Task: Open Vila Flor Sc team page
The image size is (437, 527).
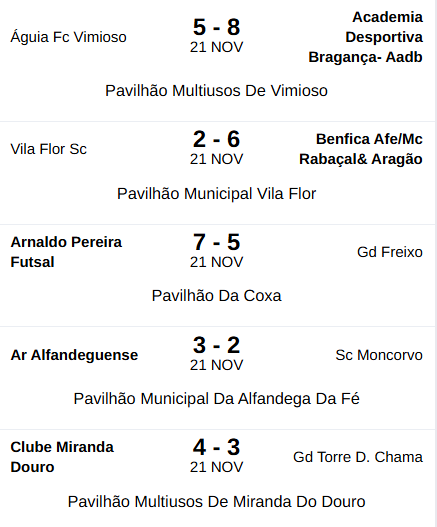Action: pos(48,149)
